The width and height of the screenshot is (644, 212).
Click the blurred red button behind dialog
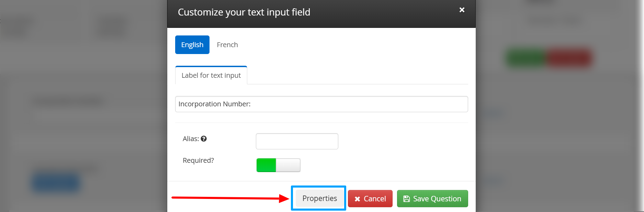(x=569, y=58)
